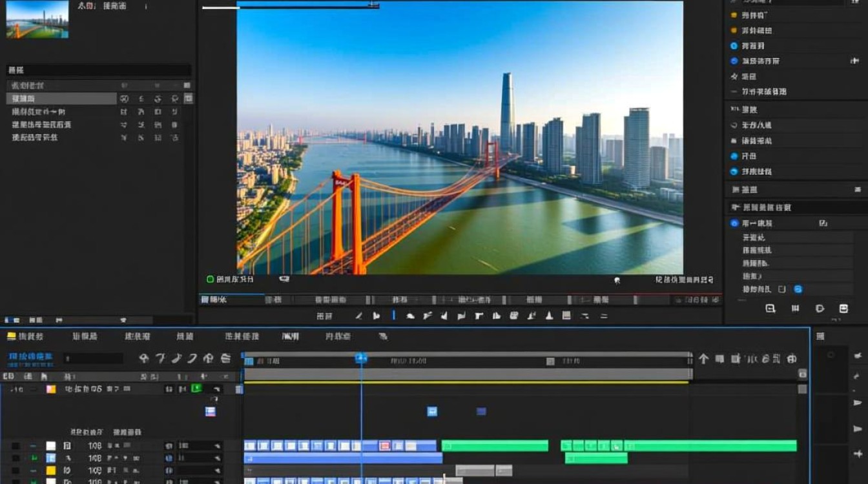This screenshot has width=868, height=484.
Task: Click the search field in the timeline header
Action: point(92,358)
